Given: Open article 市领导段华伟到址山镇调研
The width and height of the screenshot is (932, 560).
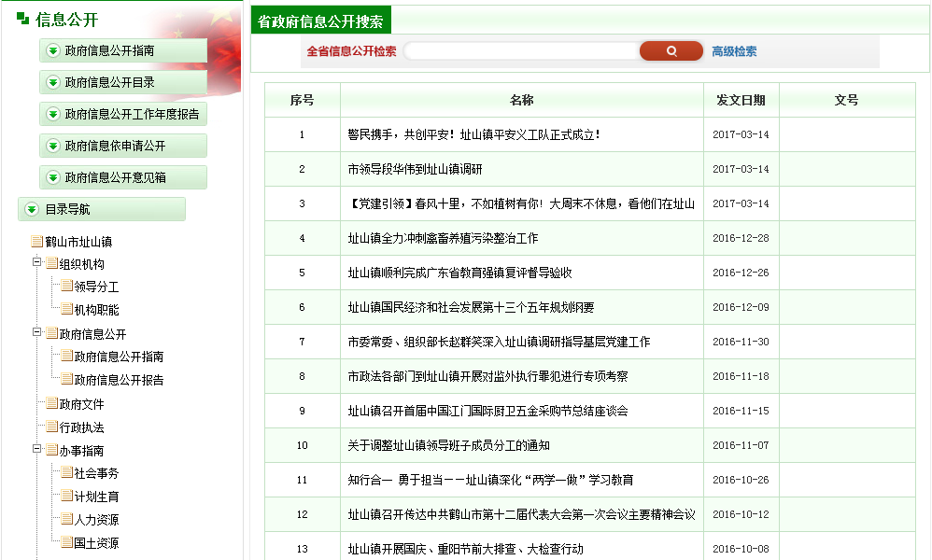Looking at the screenshot, I should pos(415,169).
